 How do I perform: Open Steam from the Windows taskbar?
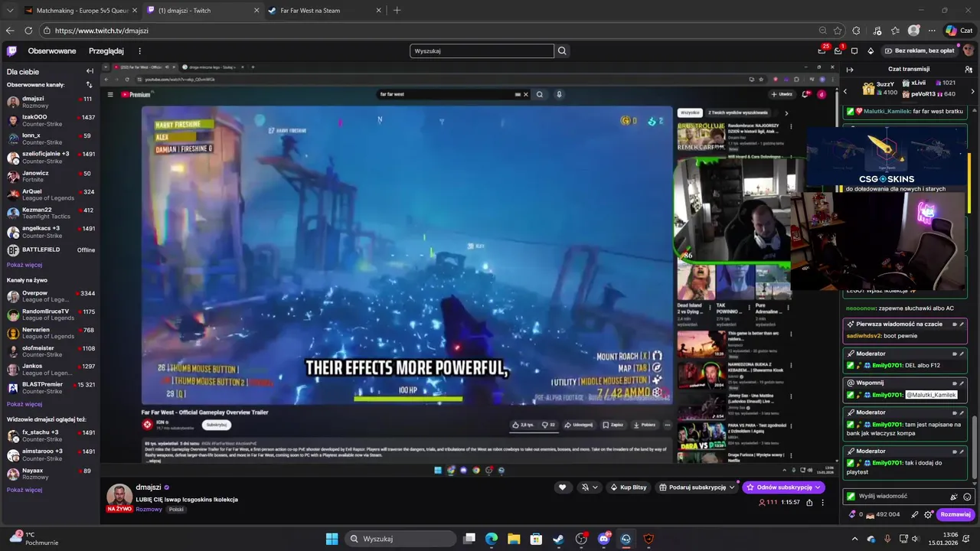(x=558, y=539)
